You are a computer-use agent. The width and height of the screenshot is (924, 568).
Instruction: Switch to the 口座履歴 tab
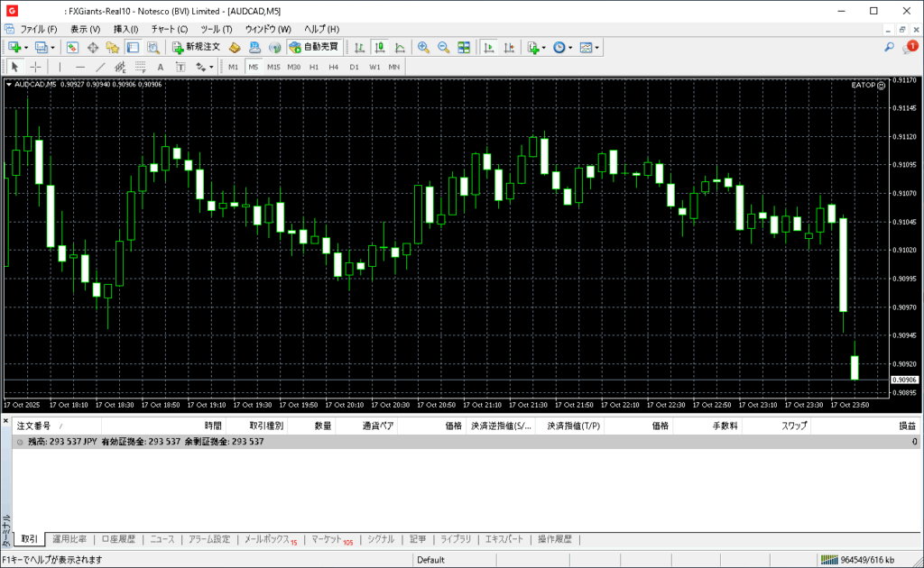click(118, 539)
